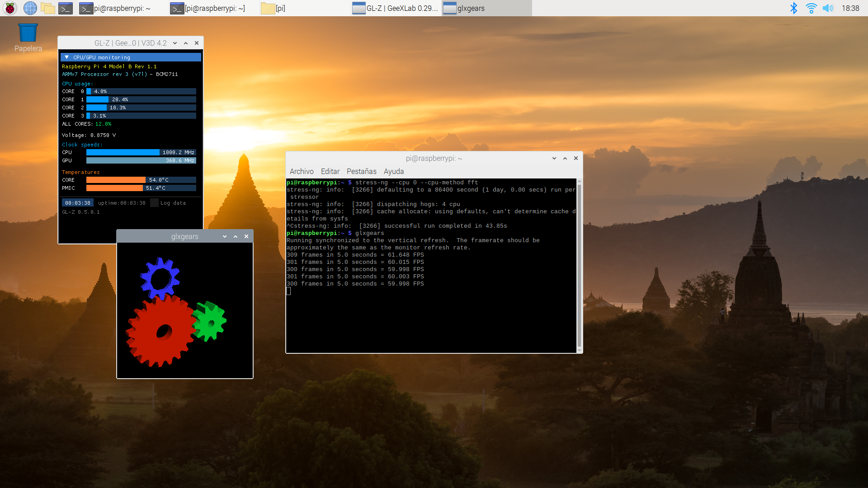Open the Archivo menu

302,172
